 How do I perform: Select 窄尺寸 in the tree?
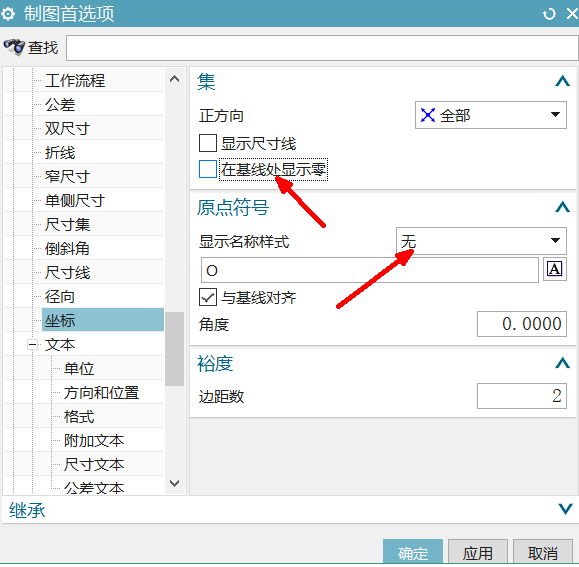[x=67, y=177]
